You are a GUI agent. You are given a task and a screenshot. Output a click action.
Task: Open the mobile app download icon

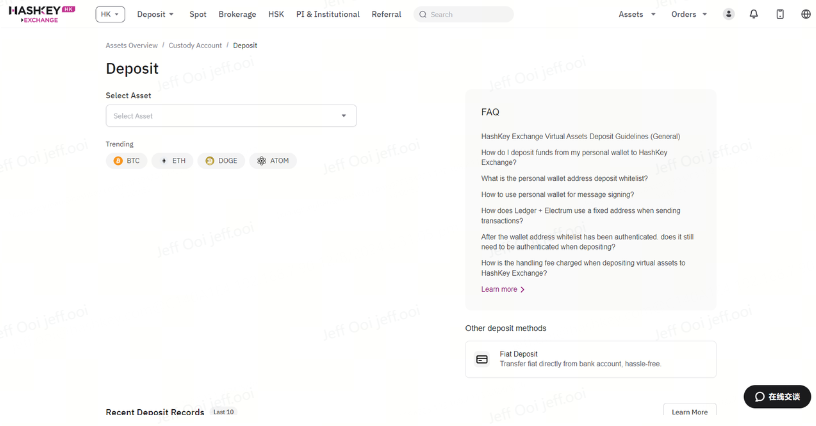(780, 14)
